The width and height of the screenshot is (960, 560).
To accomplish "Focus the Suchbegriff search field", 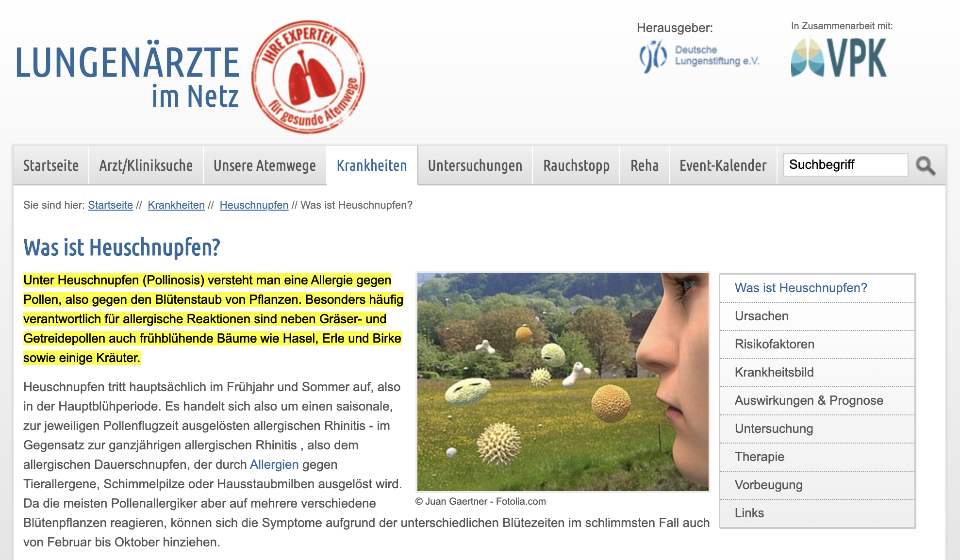I will pyautogui.click(x=845, y=165).
